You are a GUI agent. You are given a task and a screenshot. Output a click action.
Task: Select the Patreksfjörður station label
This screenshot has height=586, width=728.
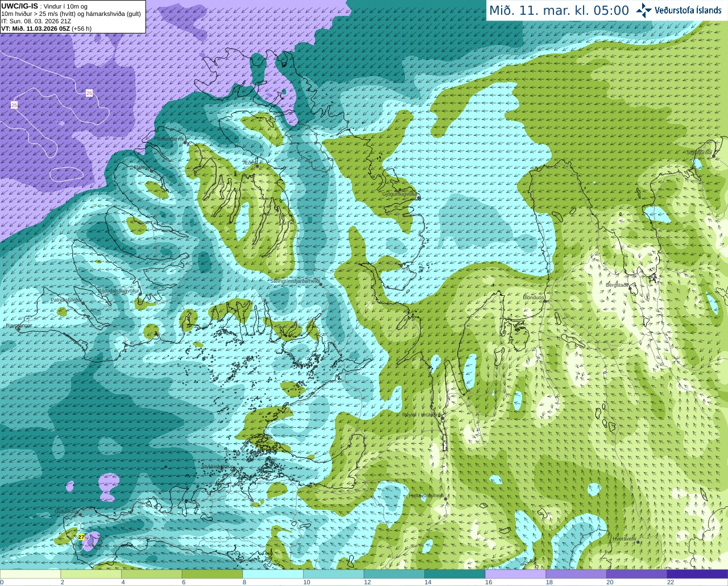[67, 300]
